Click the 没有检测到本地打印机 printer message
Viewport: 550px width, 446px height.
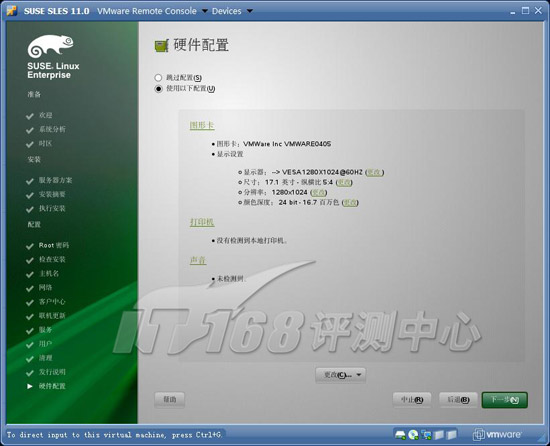click(x=251, y=241)
